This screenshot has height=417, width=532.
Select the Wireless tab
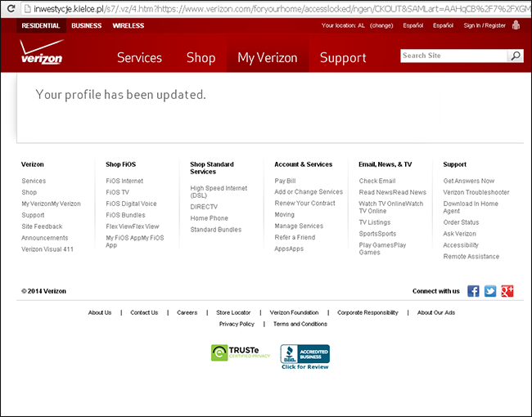tap(128, 26)
